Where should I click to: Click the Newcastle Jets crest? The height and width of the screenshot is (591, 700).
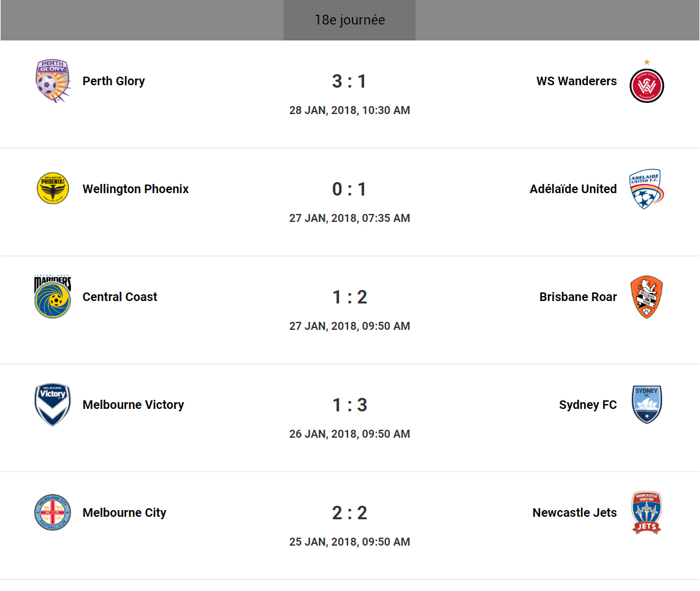click(647, 513)
